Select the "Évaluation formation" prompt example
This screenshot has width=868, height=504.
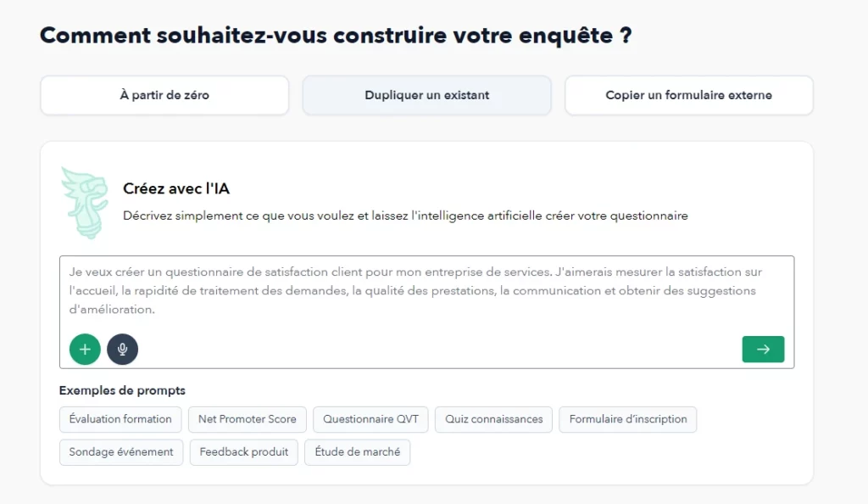(x=120, y=418)
